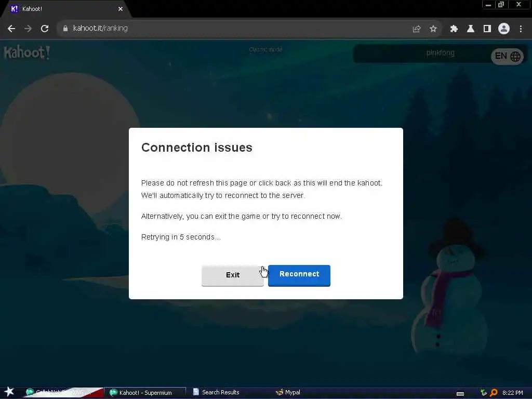Viewport: 532px width, 399px height.
Task: Open Mypal taskbar item
Action: (x=288, y=392)
